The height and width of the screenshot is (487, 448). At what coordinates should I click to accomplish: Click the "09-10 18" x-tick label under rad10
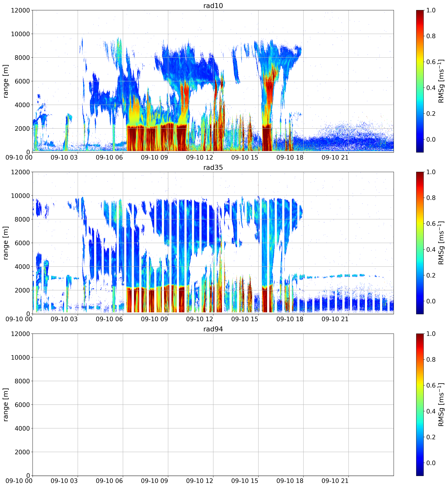click(290, 158)
